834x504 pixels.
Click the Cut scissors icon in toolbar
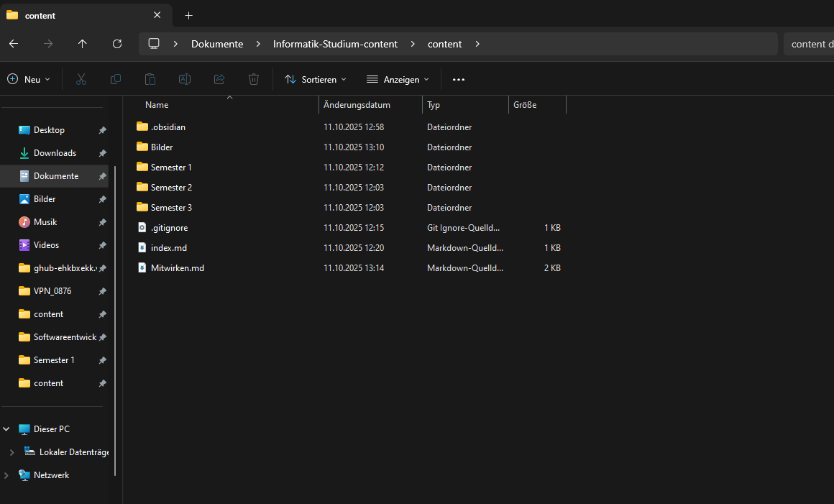pos(81,79)
